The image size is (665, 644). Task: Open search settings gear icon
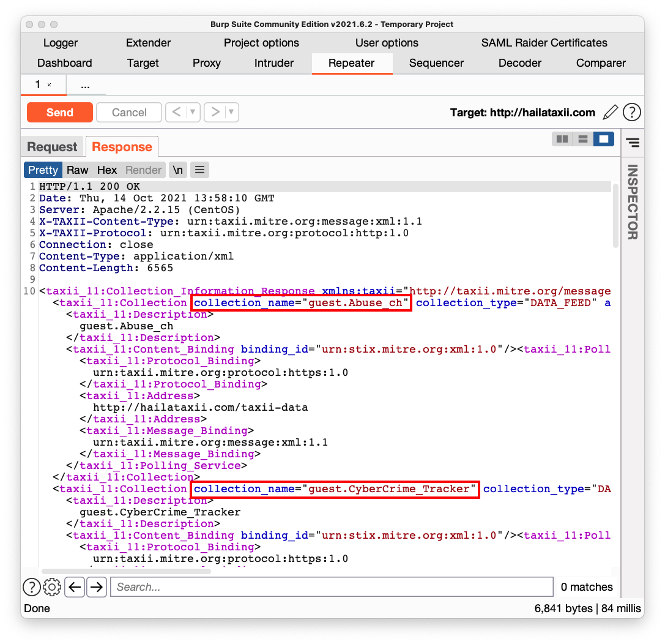click(x=52, y=587)
